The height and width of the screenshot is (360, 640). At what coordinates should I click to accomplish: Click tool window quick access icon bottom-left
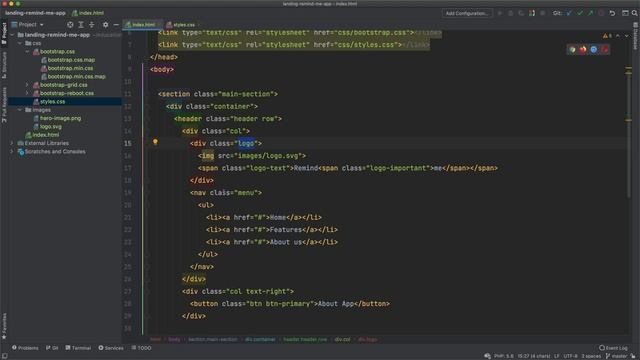pos(4,356)
